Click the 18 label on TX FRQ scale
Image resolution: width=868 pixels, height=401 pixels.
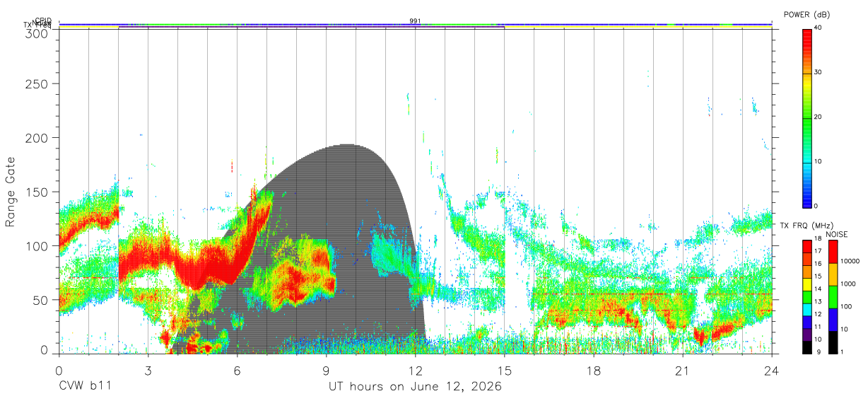818,240
